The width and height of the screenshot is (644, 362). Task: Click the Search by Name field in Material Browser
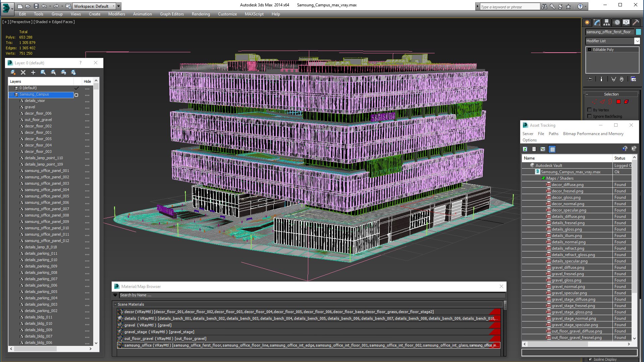312,295
